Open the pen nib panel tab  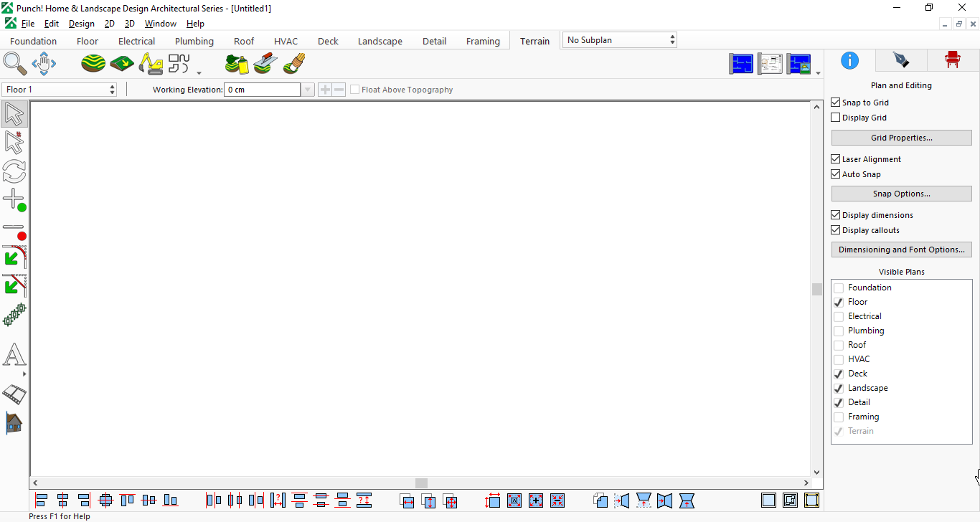900,60
